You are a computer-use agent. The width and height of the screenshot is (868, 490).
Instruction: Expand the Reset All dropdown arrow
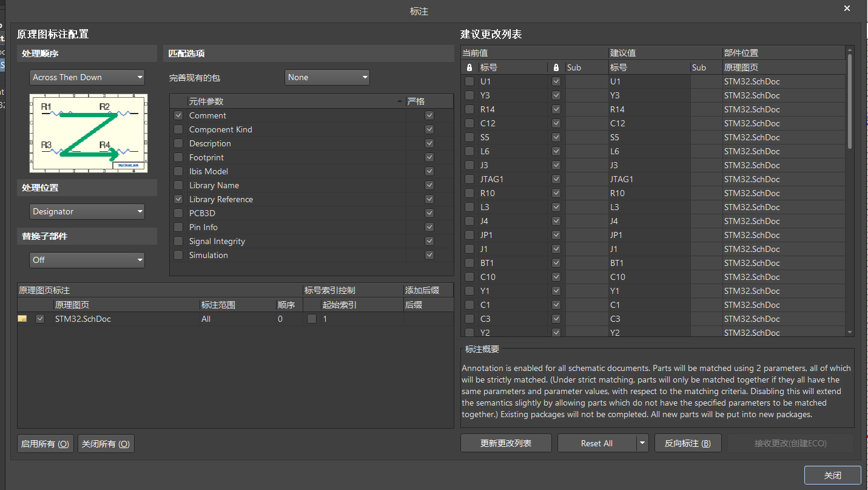642,443
